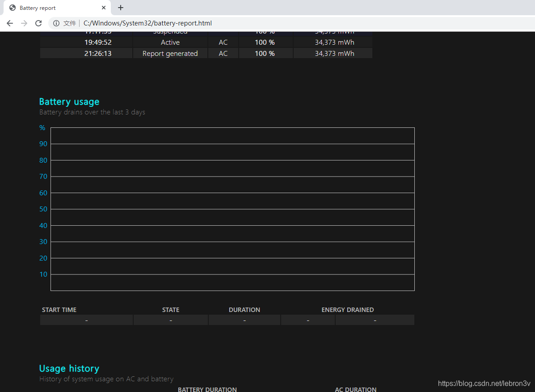Click the 50 percent axis label
535x392 pixels.
(43, 209)
